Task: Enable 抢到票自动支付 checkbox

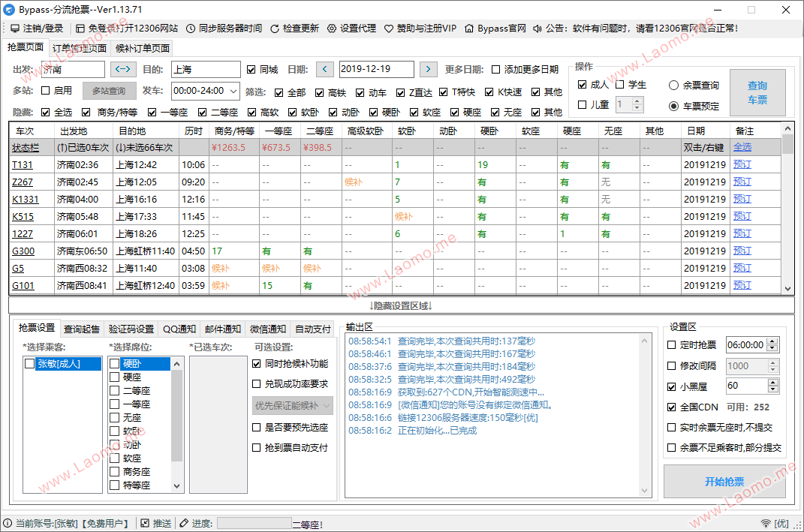Action: point(257,448)
